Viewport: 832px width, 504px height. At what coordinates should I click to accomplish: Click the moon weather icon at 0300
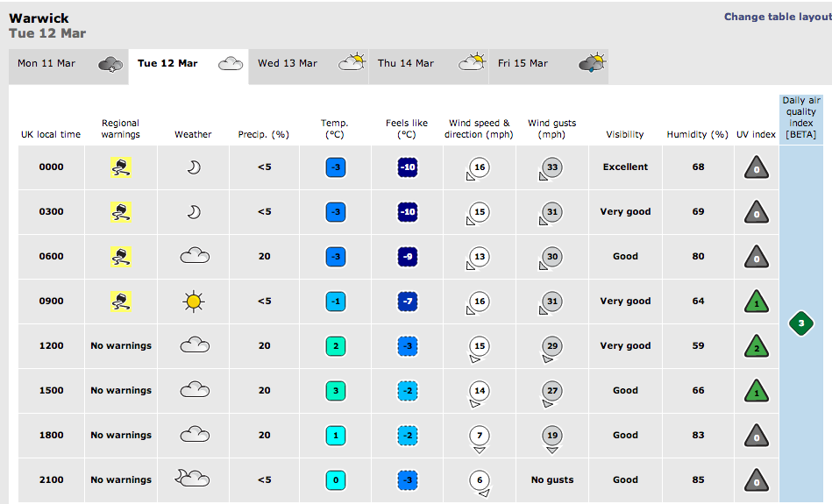195,212
